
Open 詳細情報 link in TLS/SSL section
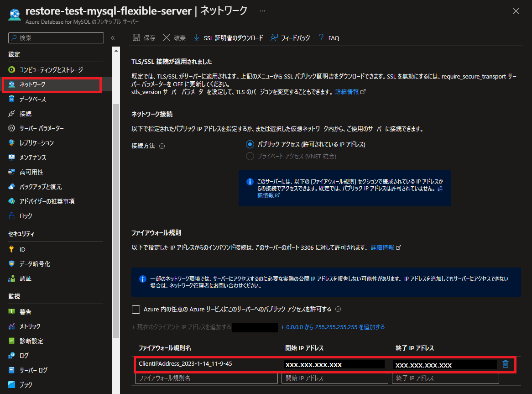point(350,92)
